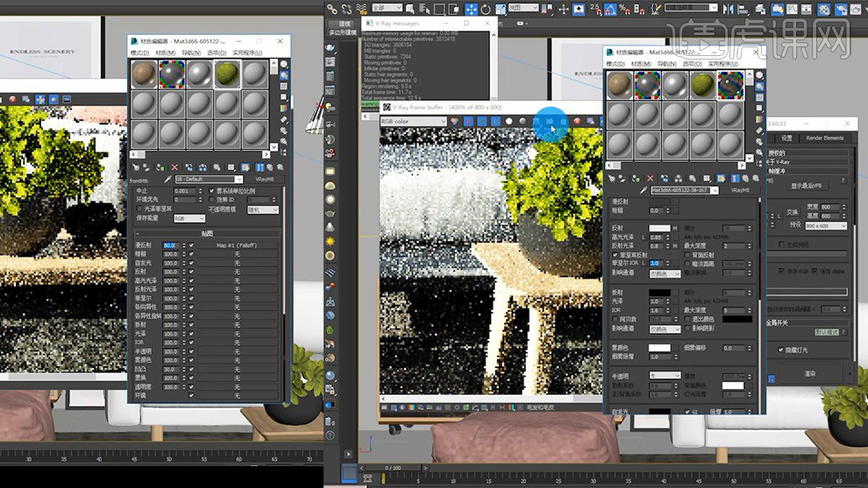Toggle 背面反射 checkbox in right editor
Image resolution: width=868 pixels, height=488 pixels.
[x=687, y=255]
